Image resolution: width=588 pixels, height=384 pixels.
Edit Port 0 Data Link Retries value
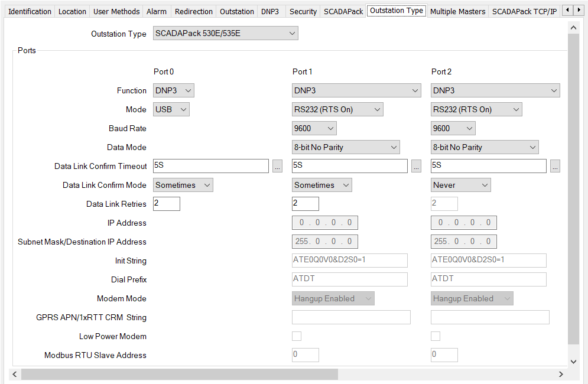pyautogui.click(x=166, y=203)
